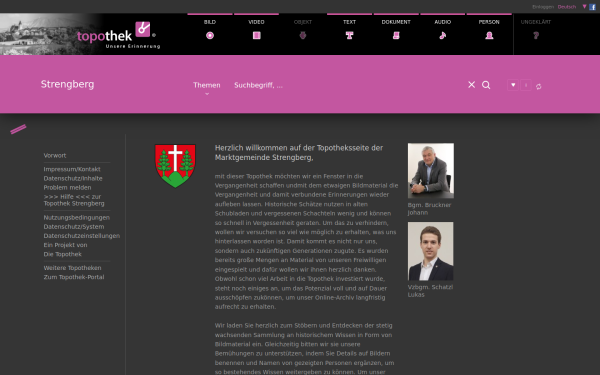600x375 pixels.
Task: Click the refresh arrows icon in search bar
Action: (539, 86)
